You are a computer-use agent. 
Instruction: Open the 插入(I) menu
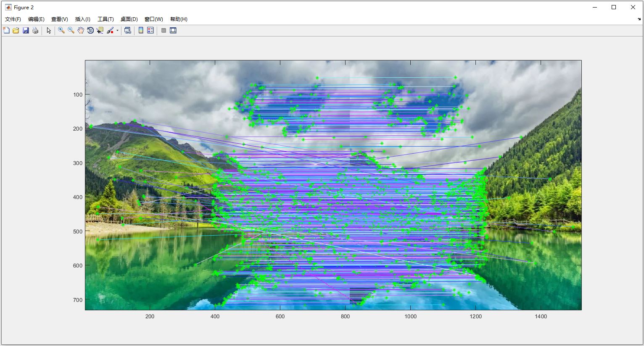point(83,19)
